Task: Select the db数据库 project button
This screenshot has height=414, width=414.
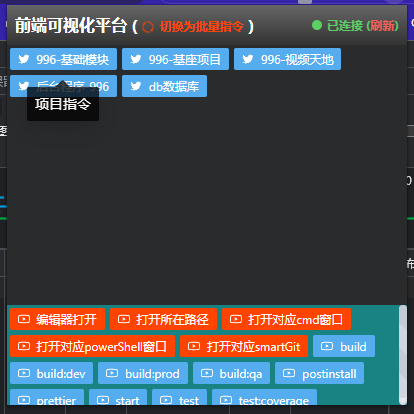Action: click(x=164, y=86)
